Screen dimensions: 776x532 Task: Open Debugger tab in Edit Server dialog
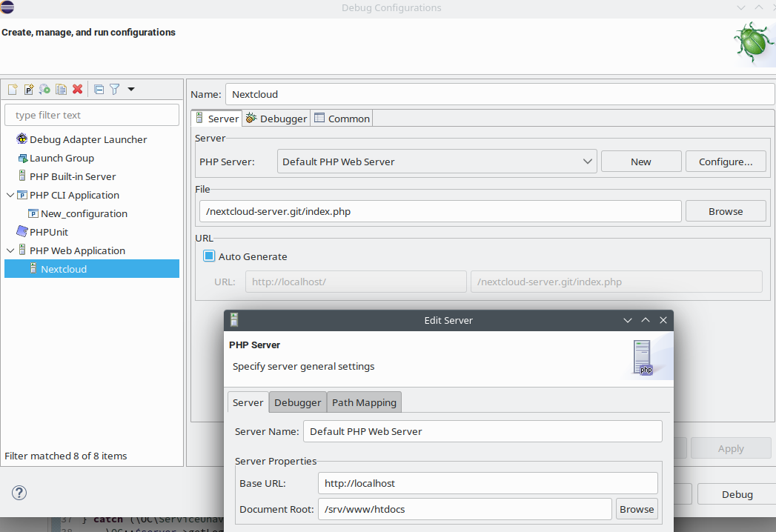pyautogui.click(x=297, y=402)
